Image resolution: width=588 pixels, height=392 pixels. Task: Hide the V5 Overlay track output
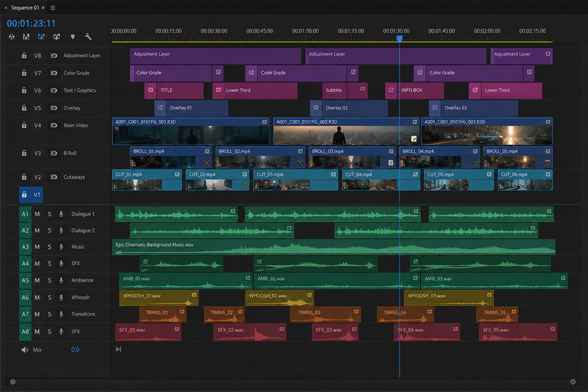(54, 108)
